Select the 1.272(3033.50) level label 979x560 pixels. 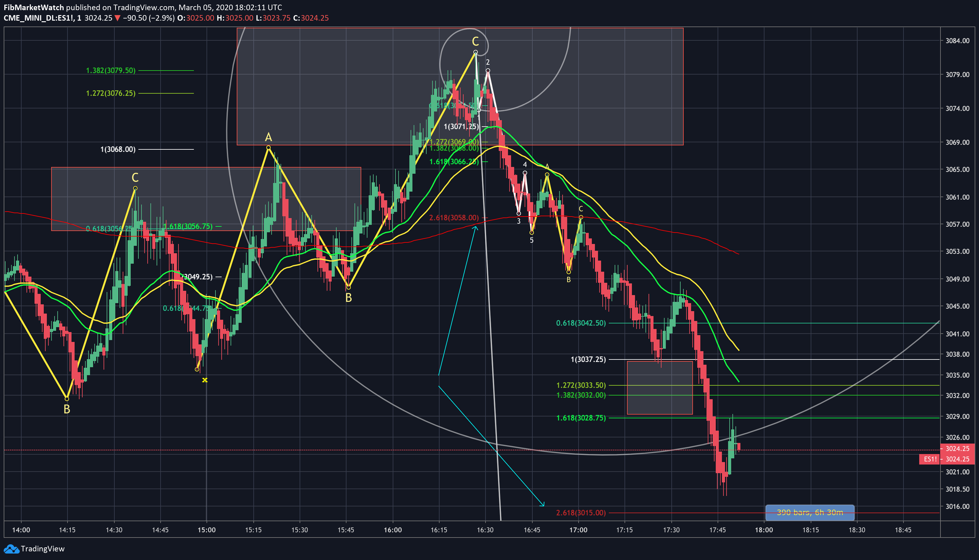click(581, 385)
